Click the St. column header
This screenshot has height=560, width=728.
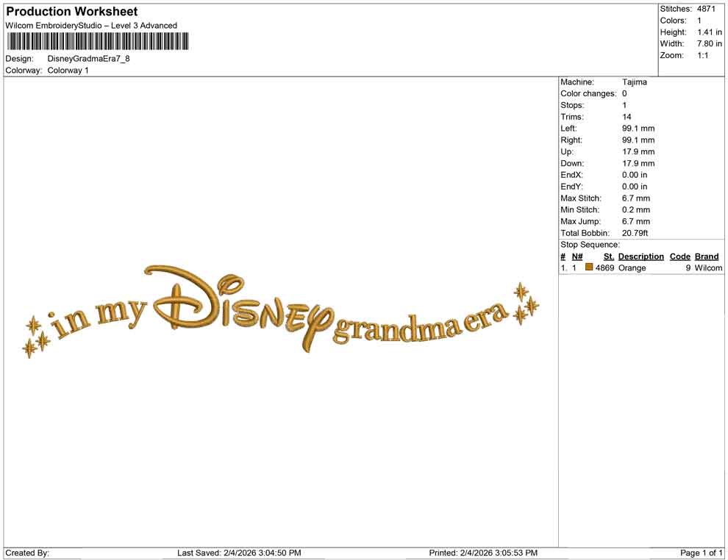(608, 256)
